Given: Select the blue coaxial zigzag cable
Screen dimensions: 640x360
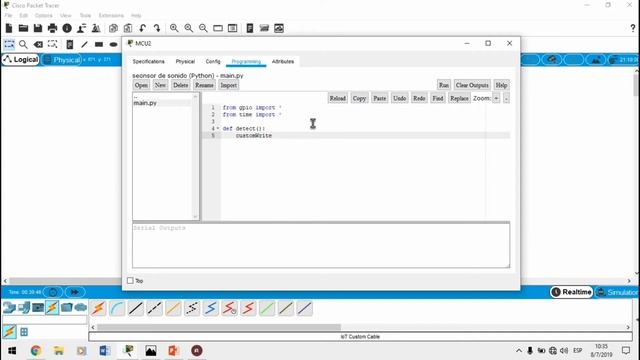Looking at the screenshot, I should click(211, 308).
